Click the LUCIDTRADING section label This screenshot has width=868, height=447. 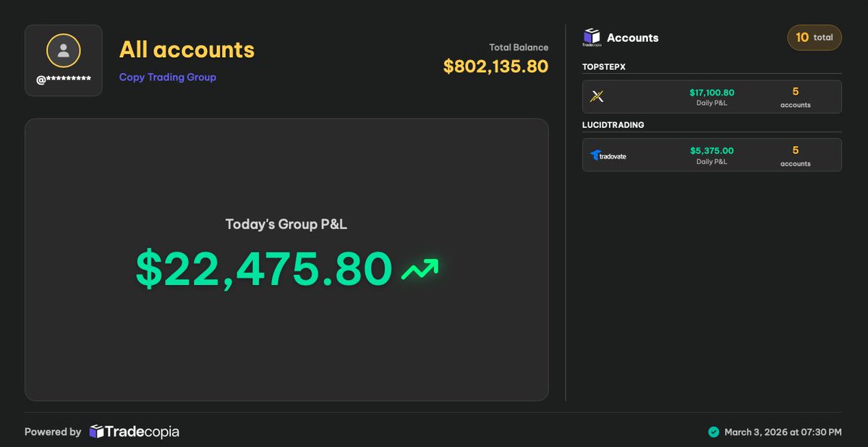tap(613, 125)
